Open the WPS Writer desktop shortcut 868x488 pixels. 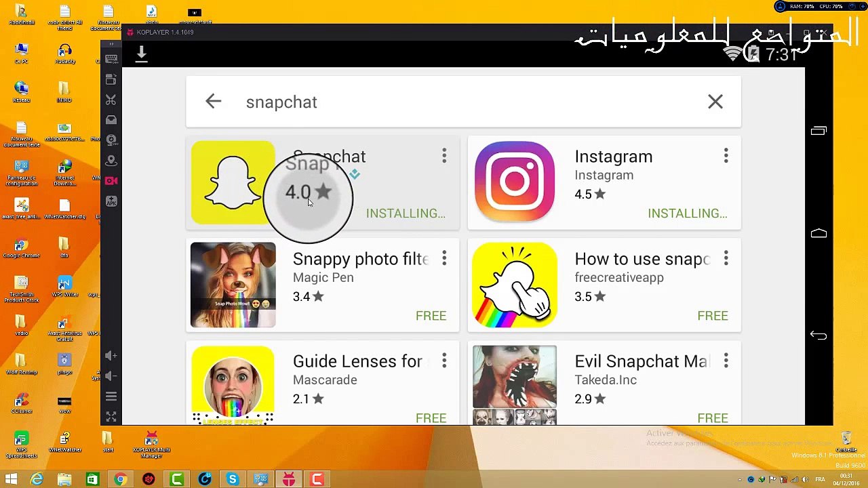65,287
